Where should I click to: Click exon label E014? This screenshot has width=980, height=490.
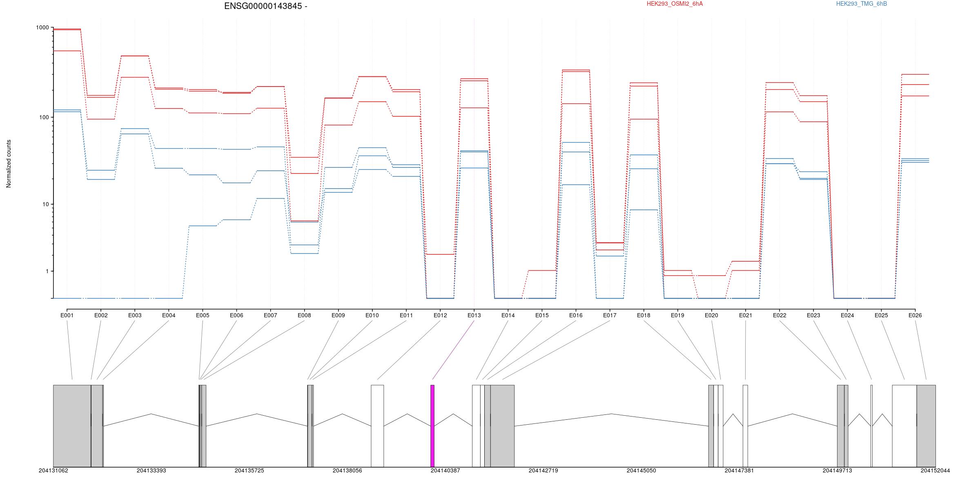[508, 315]
